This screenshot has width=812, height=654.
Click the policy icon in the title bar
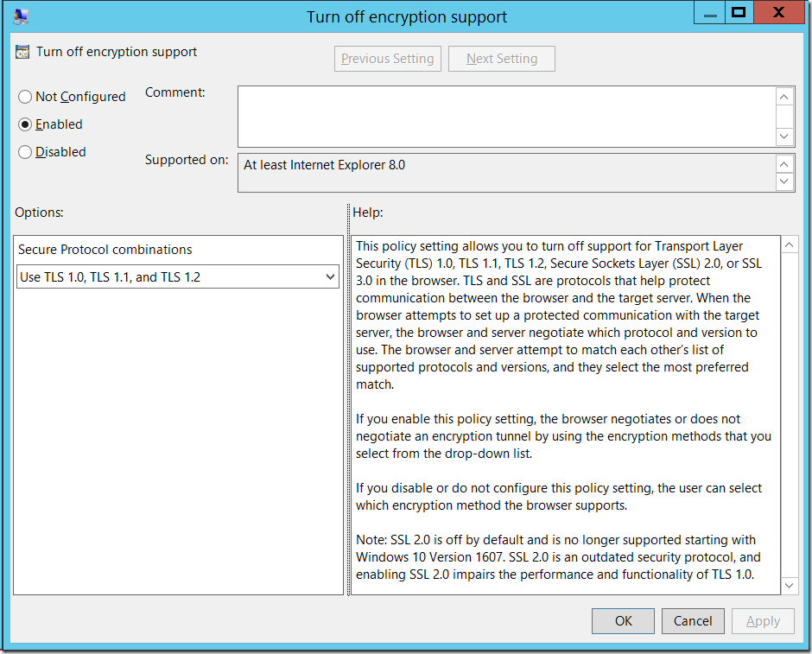[x=21, y=16]
